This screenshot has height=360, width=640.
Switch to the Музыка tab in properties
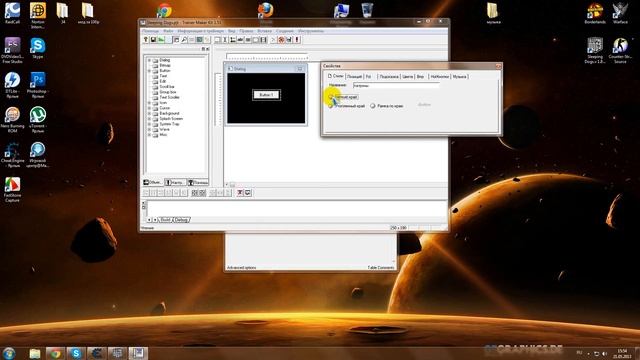pyautogui.click(x=459, y=77)
